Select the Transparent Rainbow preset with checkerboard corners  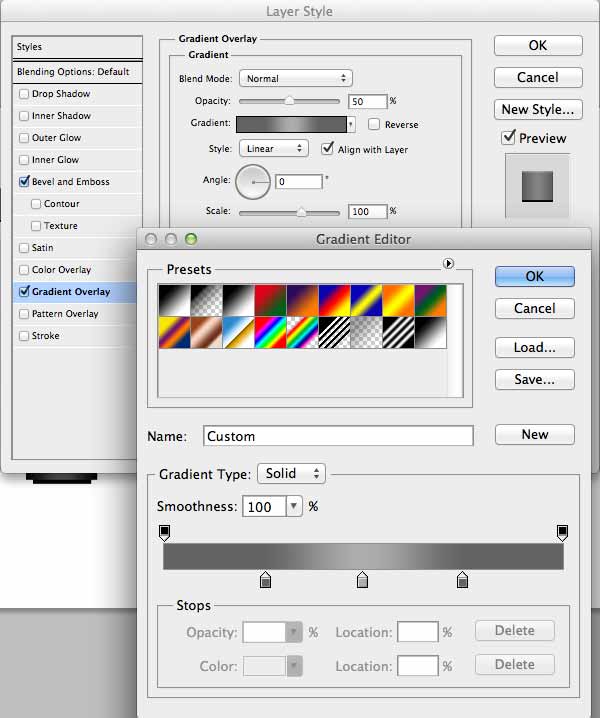tap(303, 332)
